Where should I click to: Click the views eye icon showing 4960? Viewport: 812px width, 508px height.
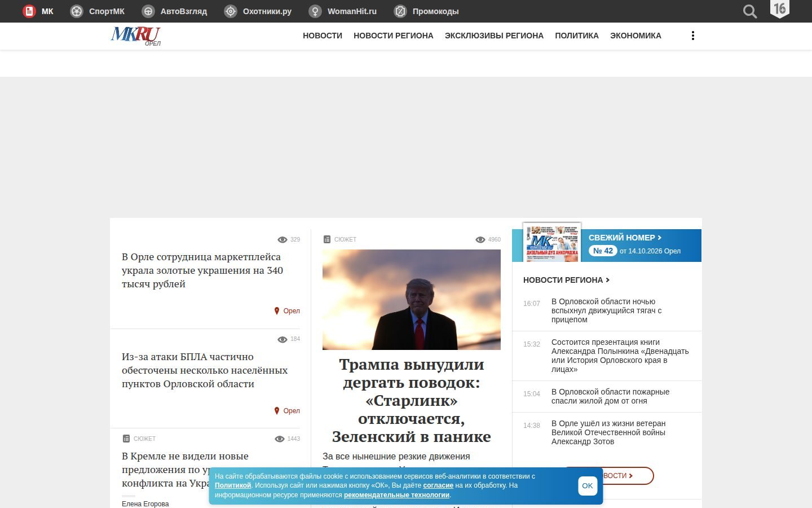[480, 240]
